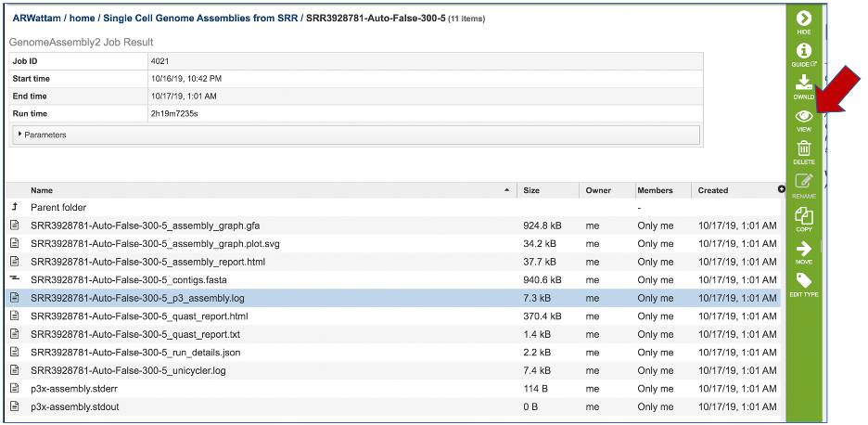Click the View eye icon
Viewport: 868px width, 425px height.
click(x=803, y=116)
